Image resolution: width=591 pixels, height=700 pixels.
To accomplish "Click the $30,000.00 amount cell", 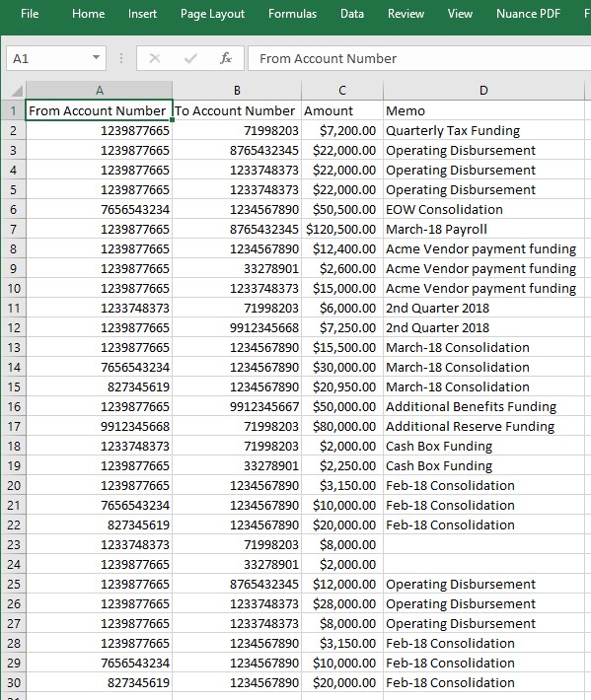I will tap(342, 367).
